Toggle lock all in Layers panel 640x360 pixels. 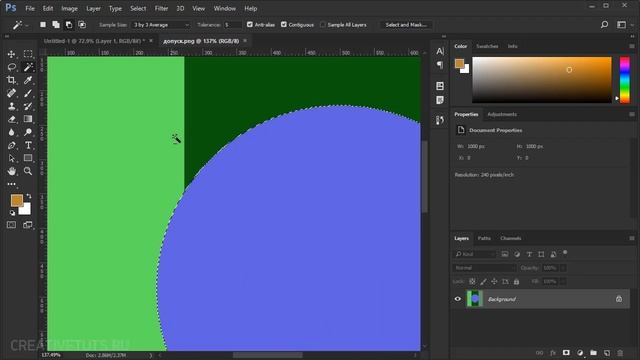click(x=516, y=282)
